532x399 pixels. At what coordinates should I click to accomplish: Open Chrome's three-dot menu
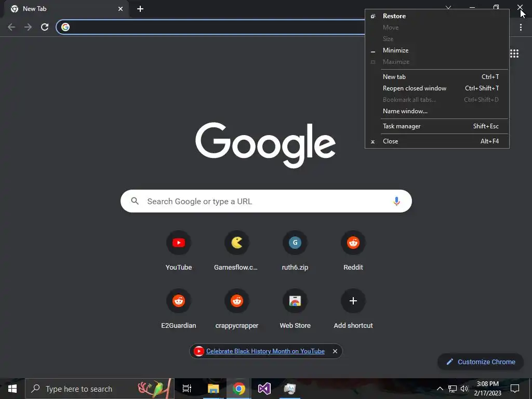click(521, 27)
